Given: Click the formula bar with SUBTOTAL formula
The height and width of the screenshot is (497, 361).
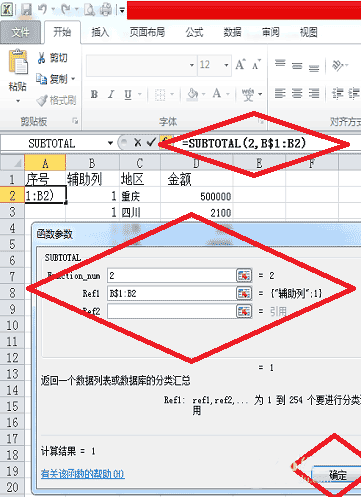Looking at the screenshot, I should (267, 144).
